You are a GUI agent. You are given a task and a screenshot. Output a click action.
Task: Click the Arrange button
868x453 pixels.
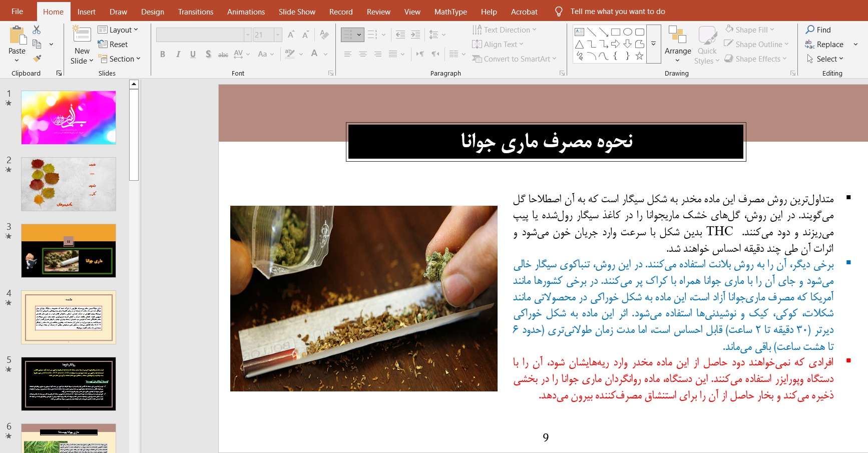pos(678,44)
